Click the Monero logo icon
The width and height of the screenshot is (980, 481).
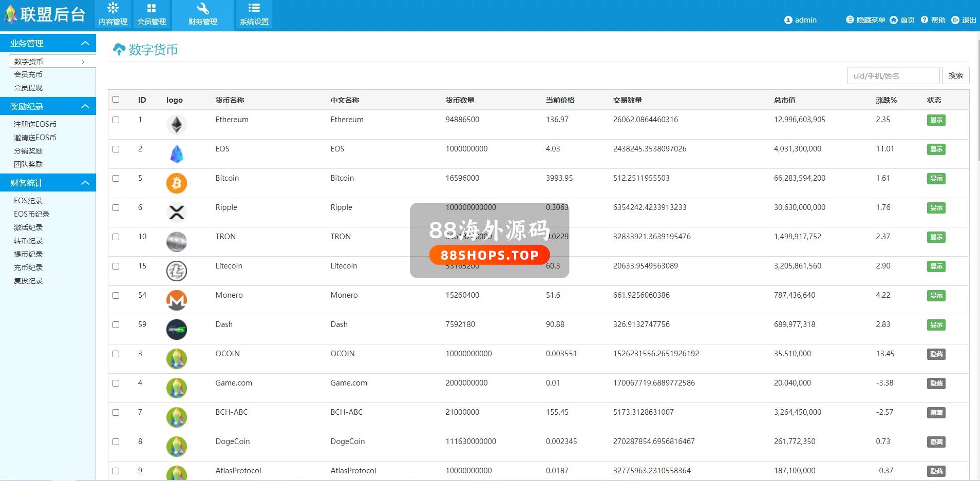(176, 300)
